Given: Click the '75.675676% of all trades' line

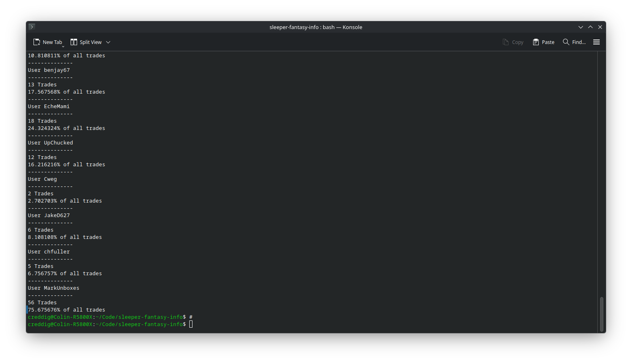Looking at the screenshot, I should pos(67,310).
